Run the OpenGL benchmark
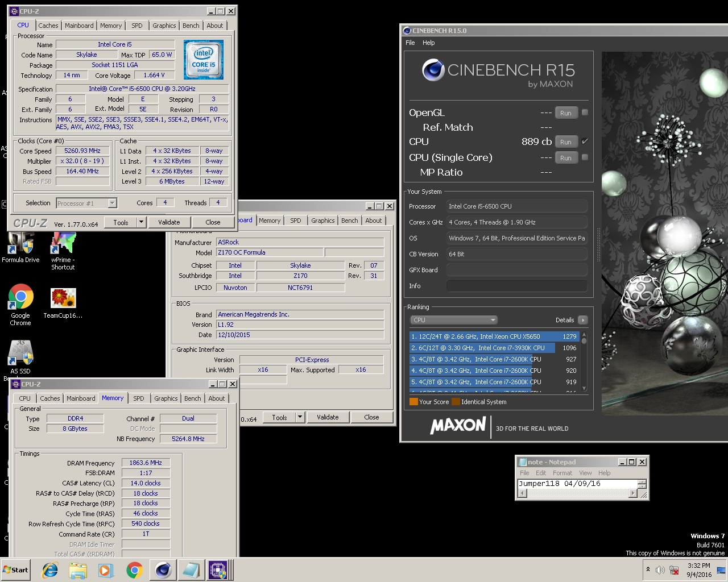The width and height of the screenshot is (728, 582). click(566, 113)
